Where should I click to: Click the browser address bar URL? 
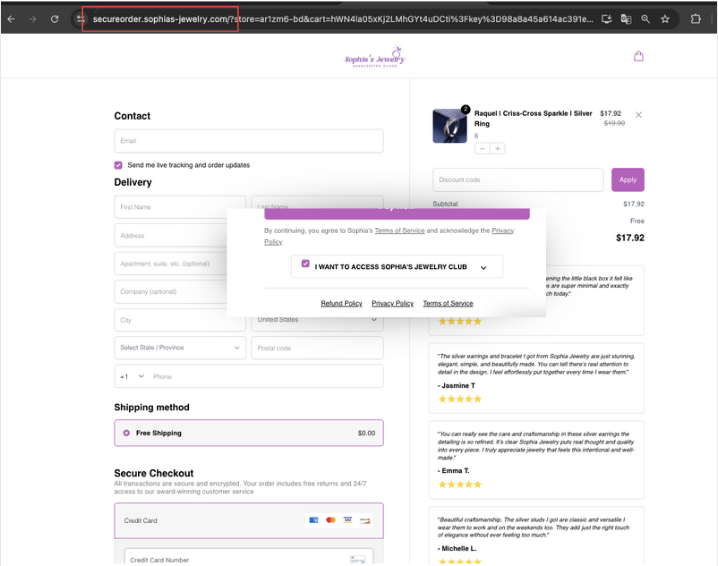343,19
